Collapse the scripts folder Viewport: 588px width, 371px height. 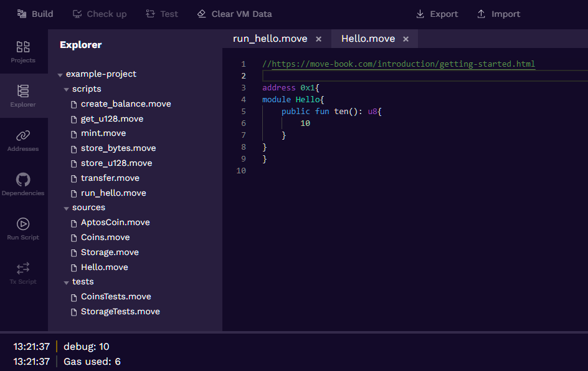click(67, 89)
